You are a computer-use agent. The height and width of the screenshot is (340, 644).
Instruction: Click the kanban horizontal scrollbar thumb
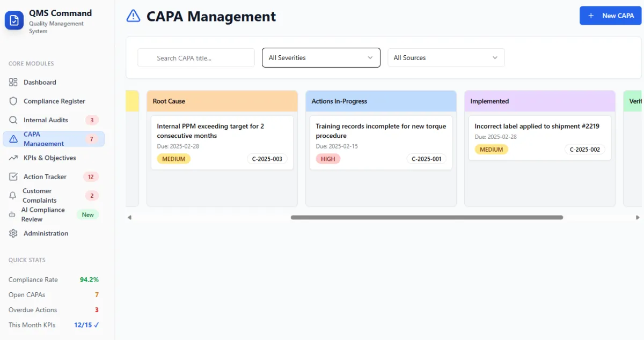(x=427, y=218)
